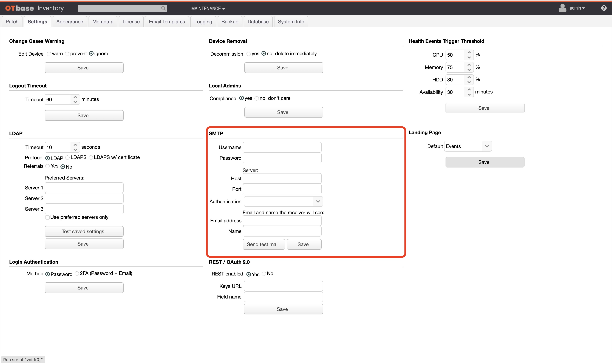
Task: Go to Email Templates tab
Action: (x=167, y=22)
